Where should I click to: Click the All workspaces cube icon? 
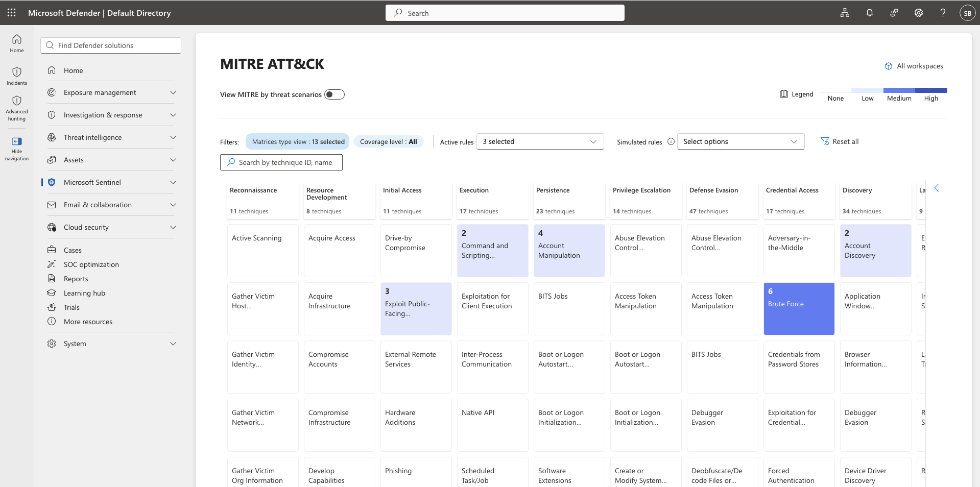click(889, 66)
